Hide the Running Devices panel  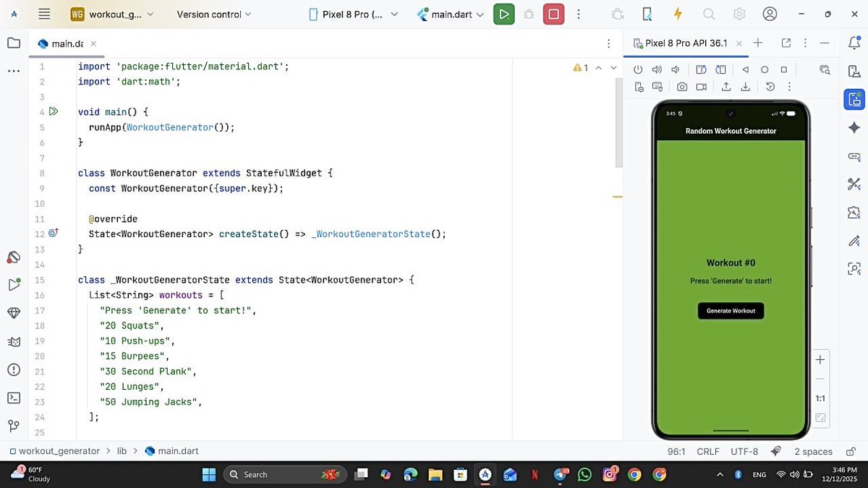[825, 43]
